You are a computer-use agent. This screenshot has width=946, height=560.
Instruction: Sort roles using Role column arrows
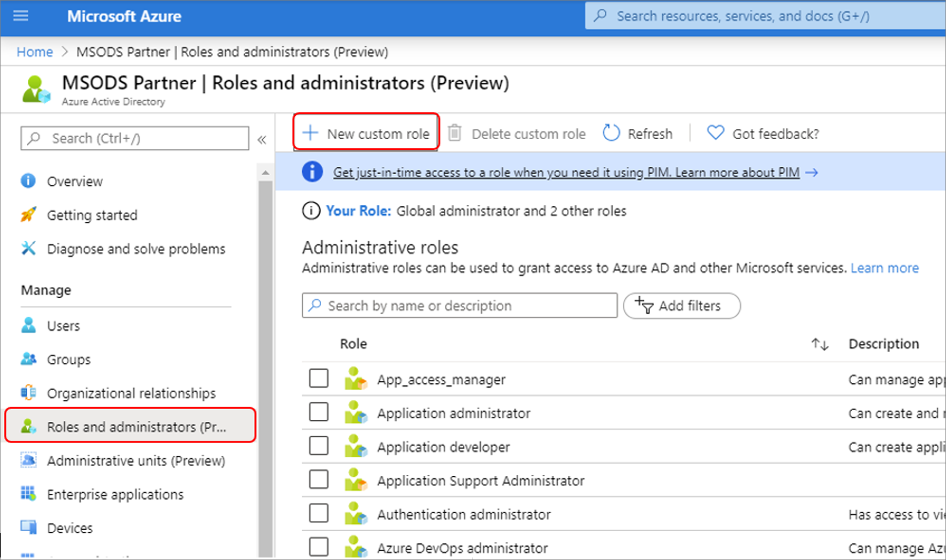click(820, 344)
